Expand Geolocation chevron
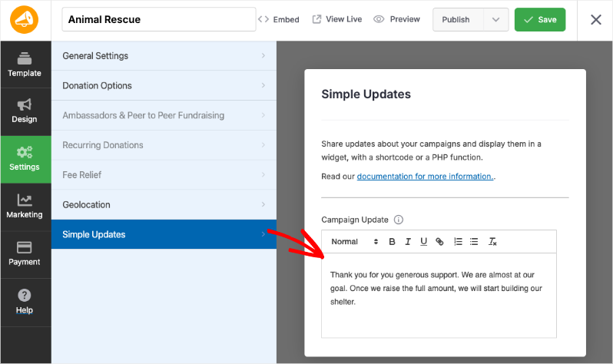 [263, 204]
